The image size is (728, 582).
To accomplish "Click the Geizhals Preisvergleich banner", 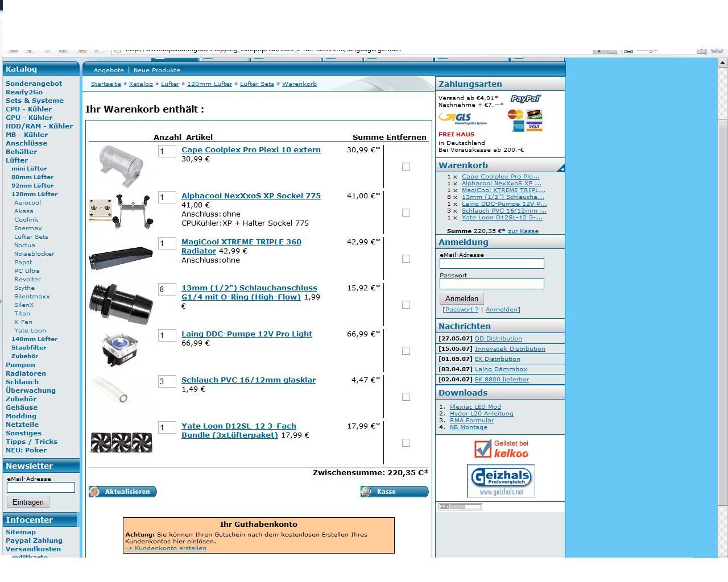I will (500, 481).
